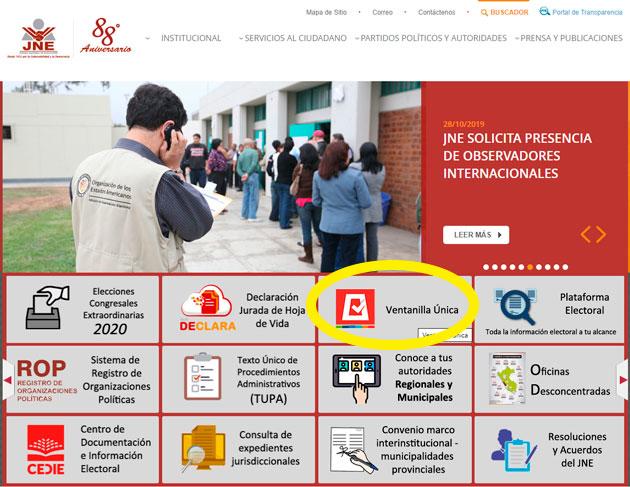Image resolution: width=630 pixels, height=487 pixels.
Task: Expand Prensa y Publicaciones dropdown arrow
Action: [517, 39]
